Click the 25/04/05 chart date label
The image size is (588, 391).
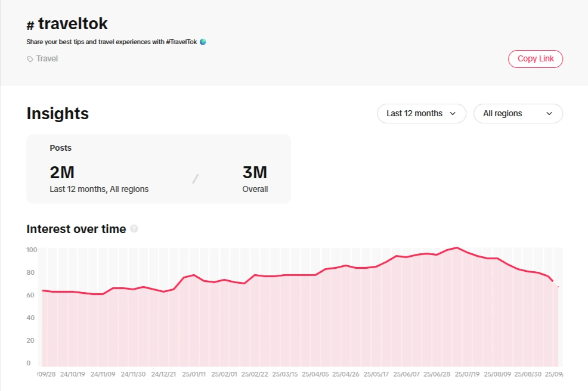coord(315,374)
